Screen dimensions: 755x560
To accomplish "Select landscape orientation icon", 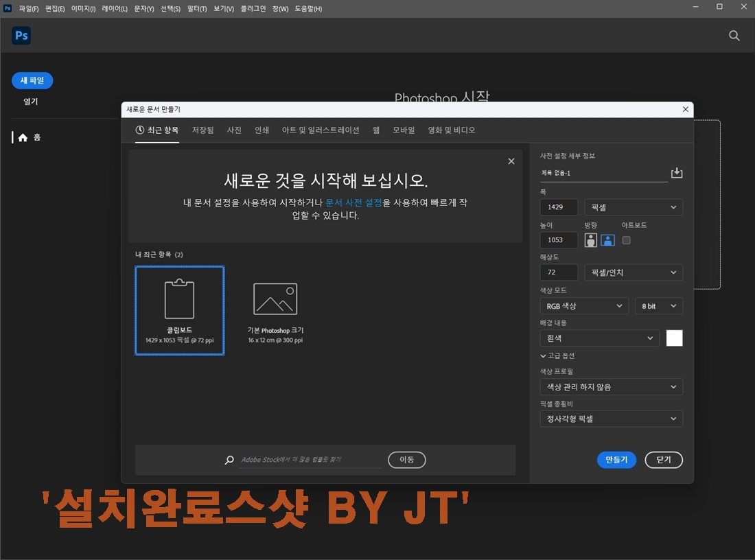I will pos(607,240).
